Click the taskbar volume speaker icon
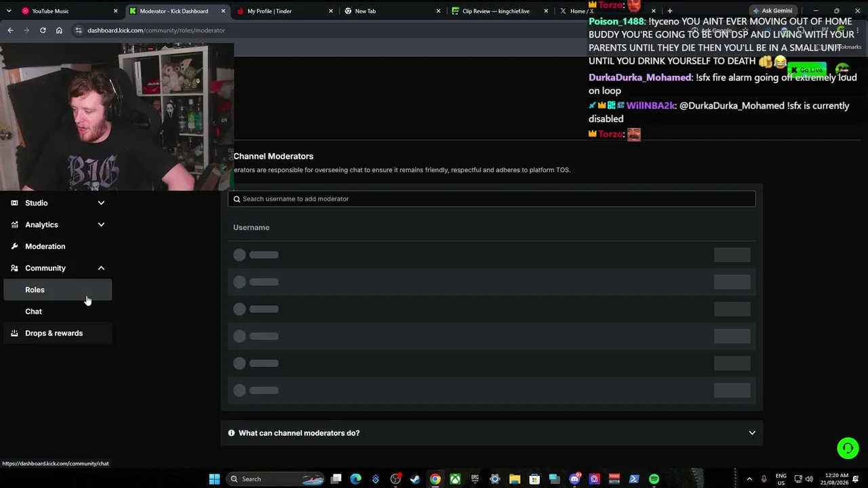Screen dimensions: 868x488 (809, 479)
